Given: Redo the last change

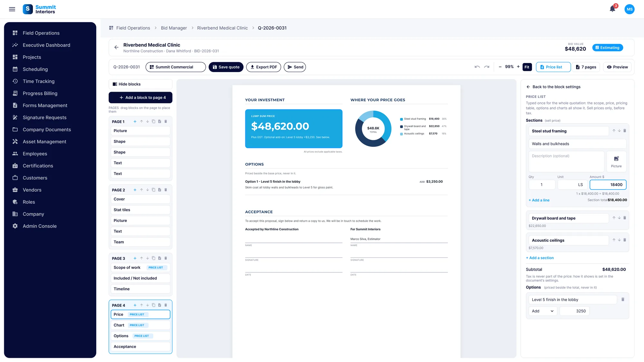Looking at the screenshot, I should pos(487,67).
